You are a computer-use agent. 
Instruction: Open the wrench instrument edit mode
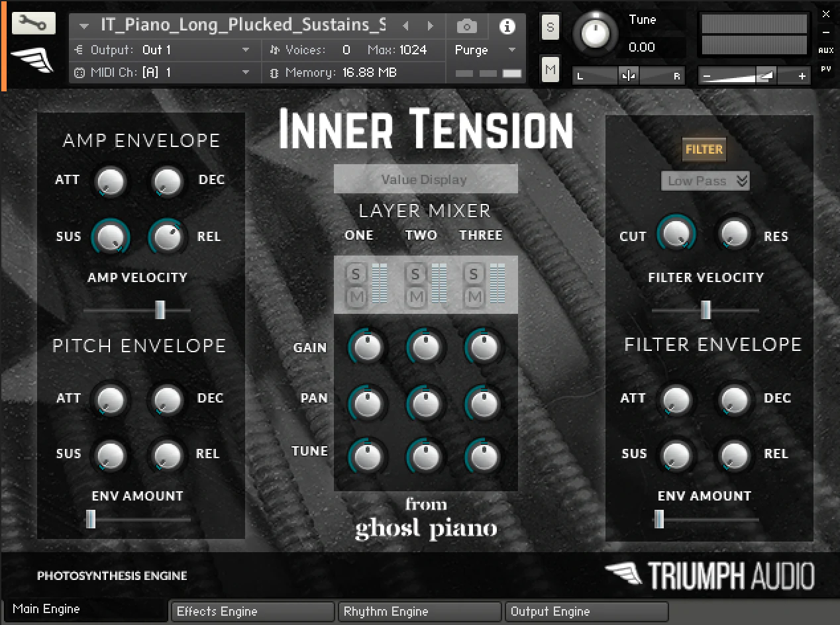(33, 24)
